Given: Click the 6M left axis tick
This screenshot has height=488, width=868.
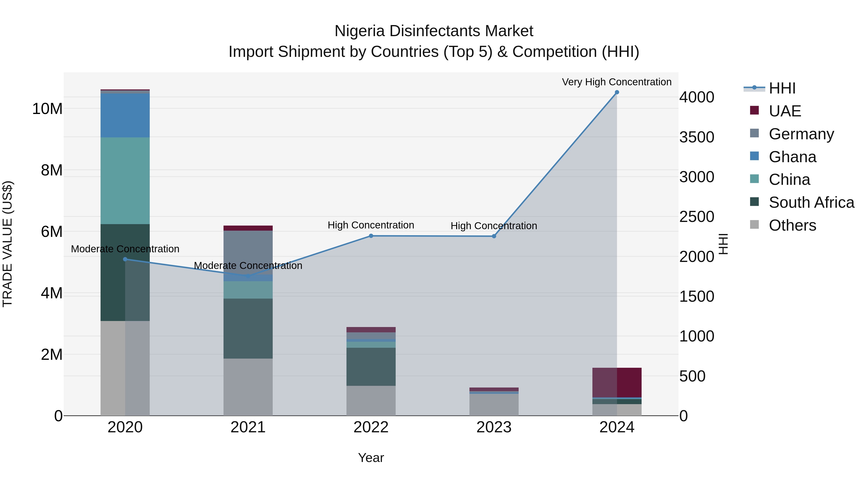Looking at the screenshot, I should pyautogui.click(x=52, y=232).
